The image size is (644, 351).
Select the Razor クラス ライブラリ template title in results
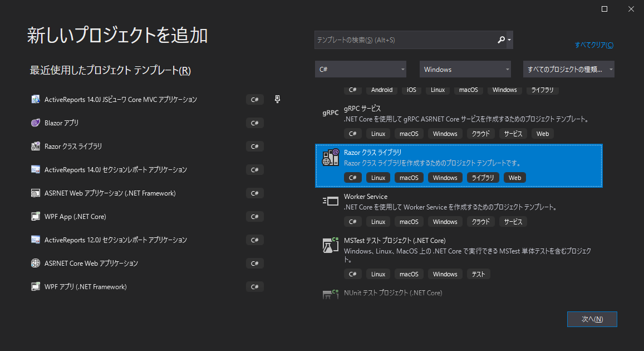click(372, 153)
